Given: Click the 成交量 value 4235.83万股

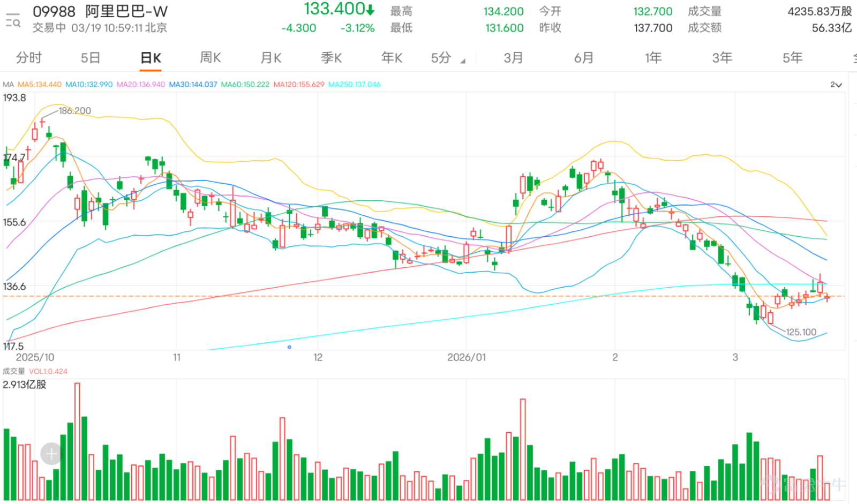Looking at the screenshot, I should (x=820, y=11).
